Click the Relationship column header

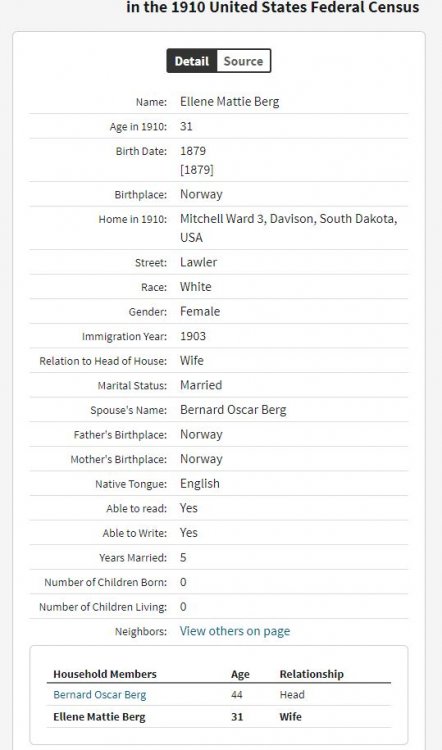311,674
